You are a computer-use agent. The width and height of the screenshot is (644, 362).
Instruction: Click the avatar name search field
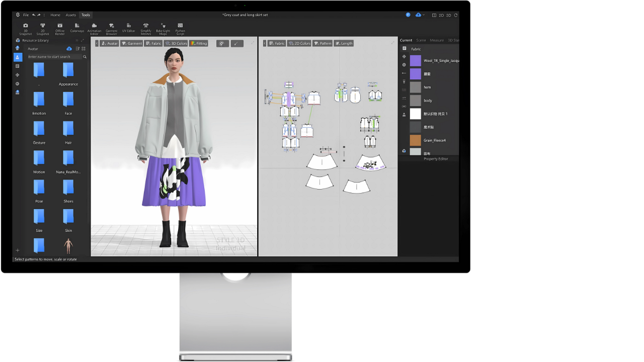point(54,57)
